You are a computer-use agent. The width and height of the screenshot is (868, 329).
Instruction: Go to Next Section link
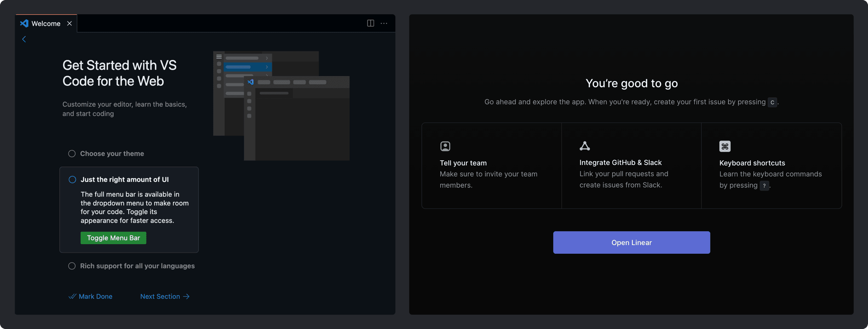pos(165,297)
